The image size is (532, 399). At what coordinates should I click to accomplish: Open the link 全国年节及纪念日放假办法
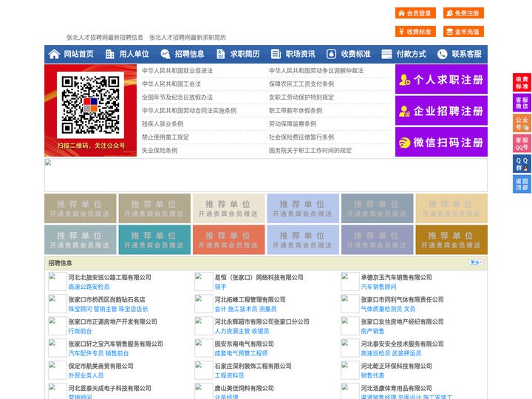click(x=177, y=98)
